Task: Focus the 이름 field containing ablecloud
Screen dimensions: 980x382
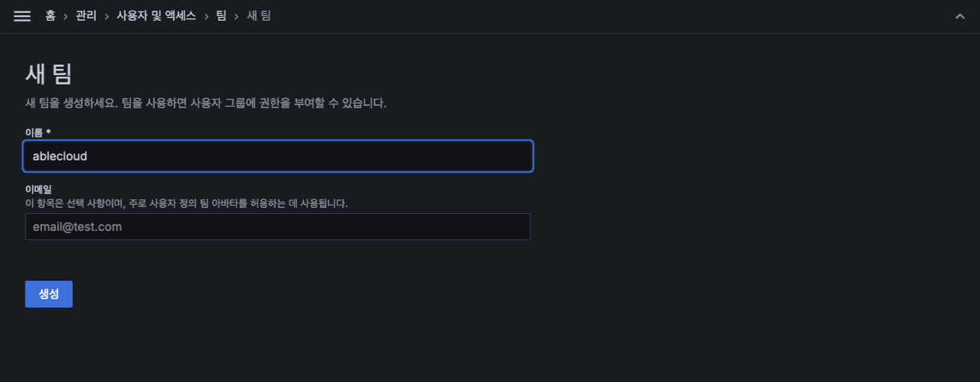Action: (x=278, y=156)
